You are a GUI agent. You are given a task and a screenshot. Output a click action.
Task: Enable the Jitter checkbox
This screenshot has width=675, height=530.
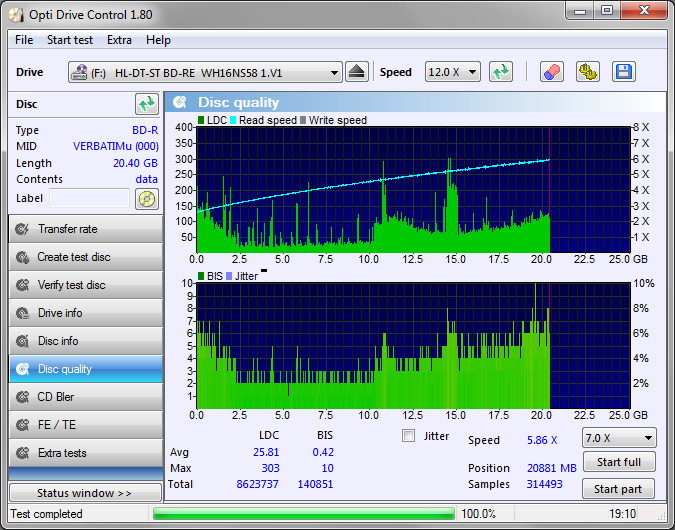coord(408,436)
